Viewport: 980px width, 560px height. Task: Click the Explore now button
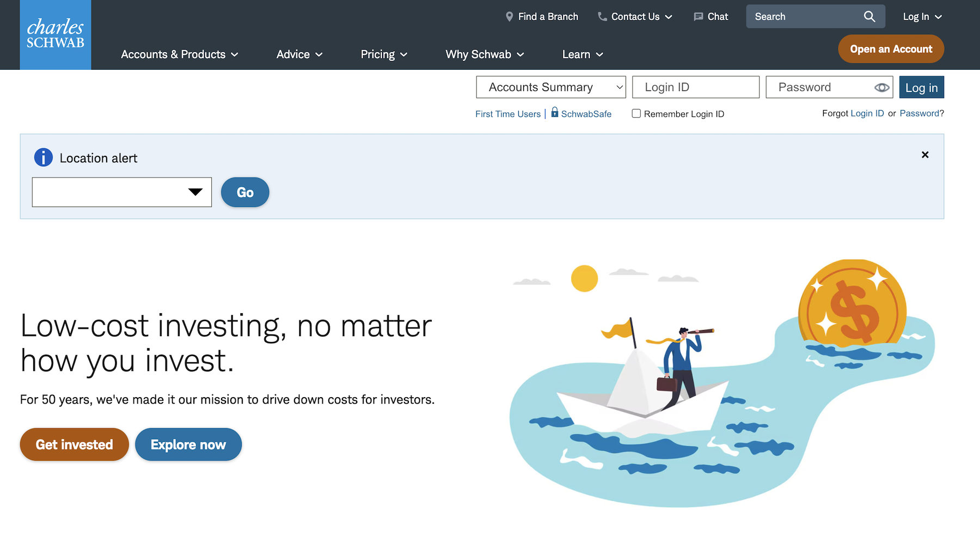(188, 445)
